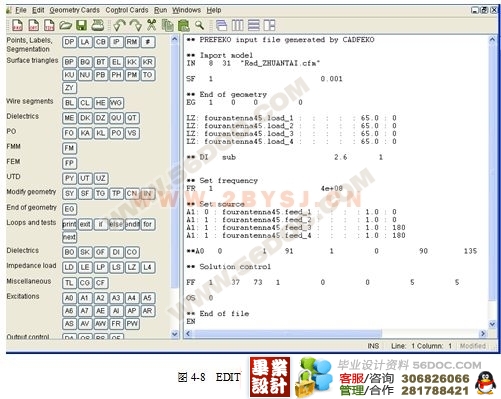
Task: Save file with the green floppy icon
Action: pyautogui.click(x=82, y=25)
